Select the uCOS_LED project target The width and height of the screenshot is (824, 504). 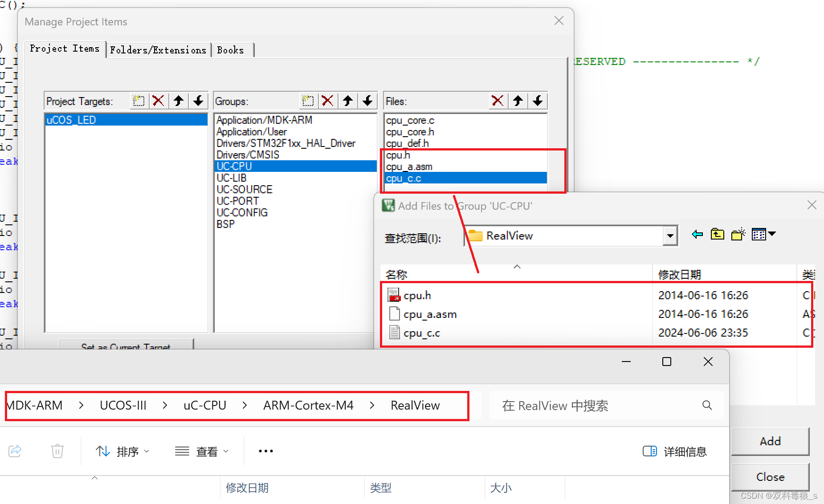[x=126, y=120]
